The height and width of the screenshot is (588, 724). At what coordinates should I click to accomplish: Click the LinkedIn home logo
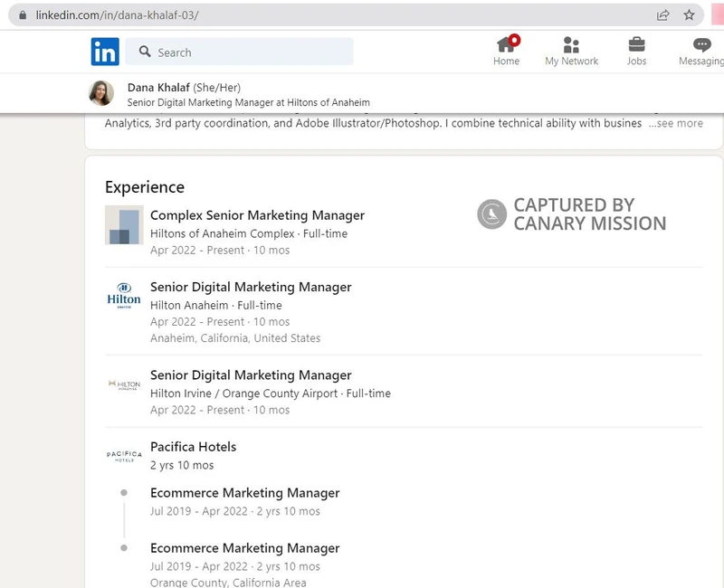[104, 52]
